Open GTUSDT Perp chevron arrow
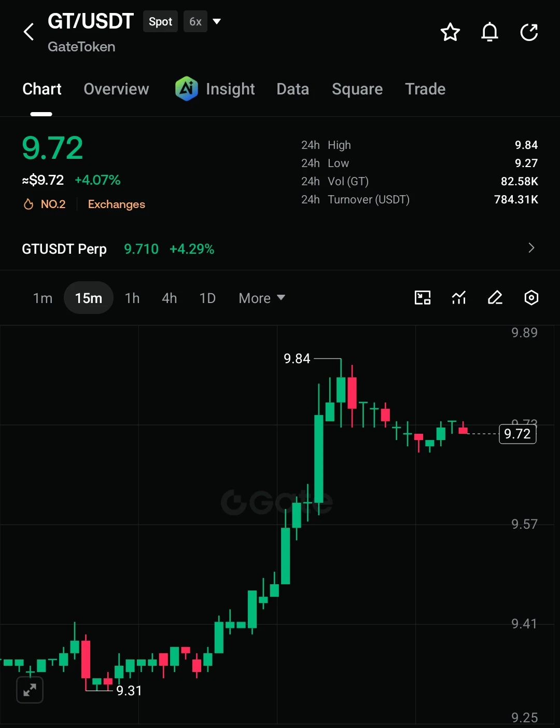This screenshot has height=728, width=560. coord(531,248)
